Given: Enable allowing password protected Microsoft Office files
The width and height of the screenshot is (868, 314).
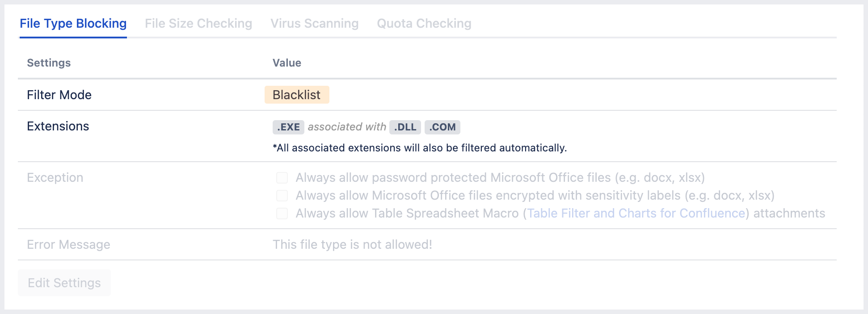Looking at the screenshot, I should [282, 178].
